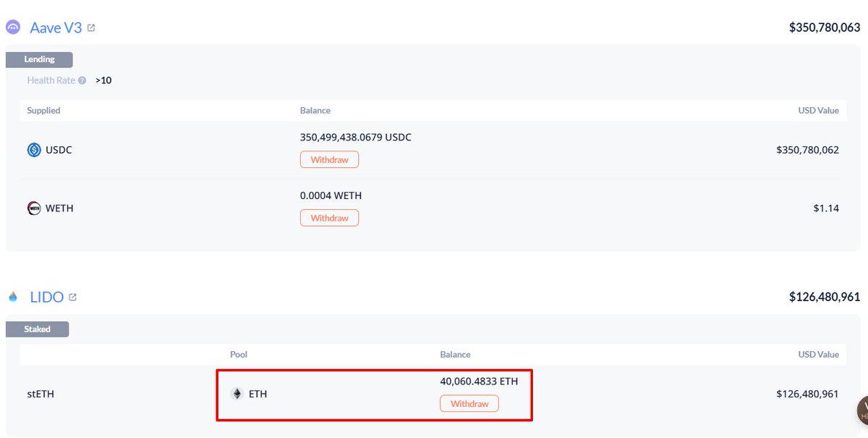
Task: Open the Aave V3 protocol title link
Action: coord(56,28)
